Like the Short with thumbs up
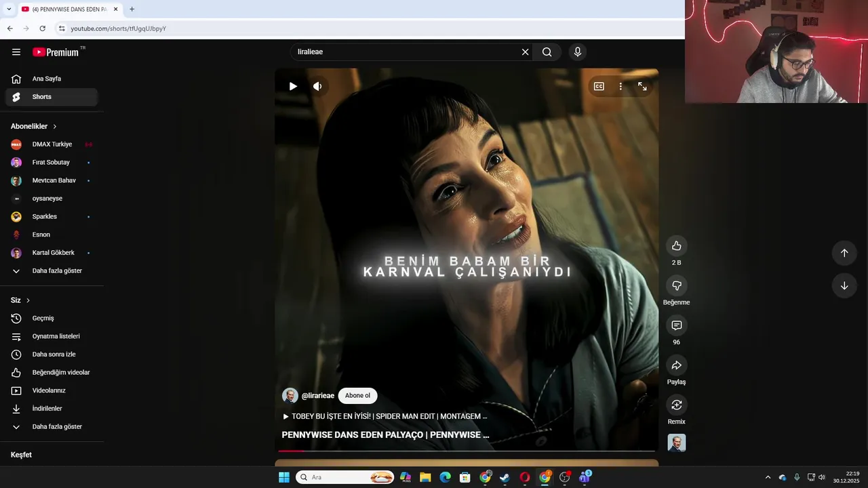The image size is (868, 488). pyautogui.click(x=676, y=245)
